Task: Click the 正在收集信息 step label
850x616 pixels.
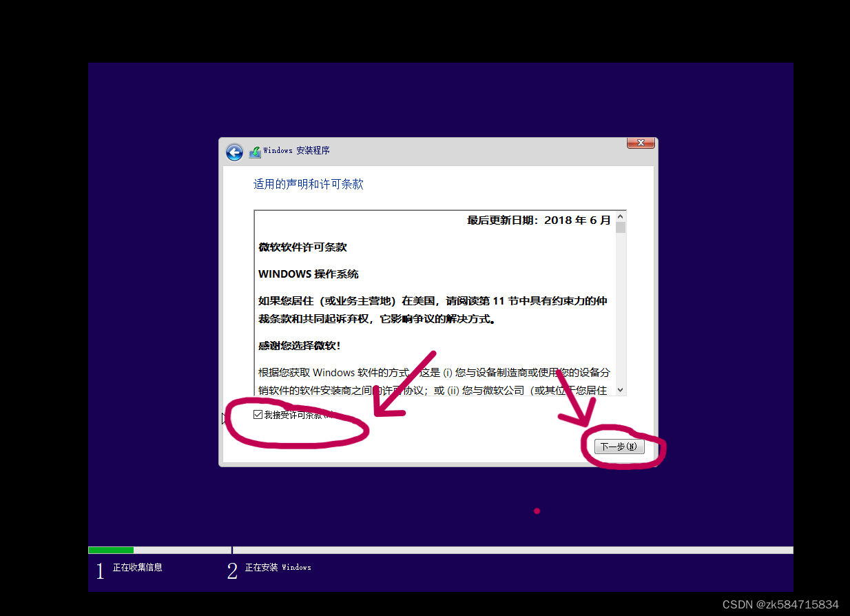Action: (x=138, y=568)
